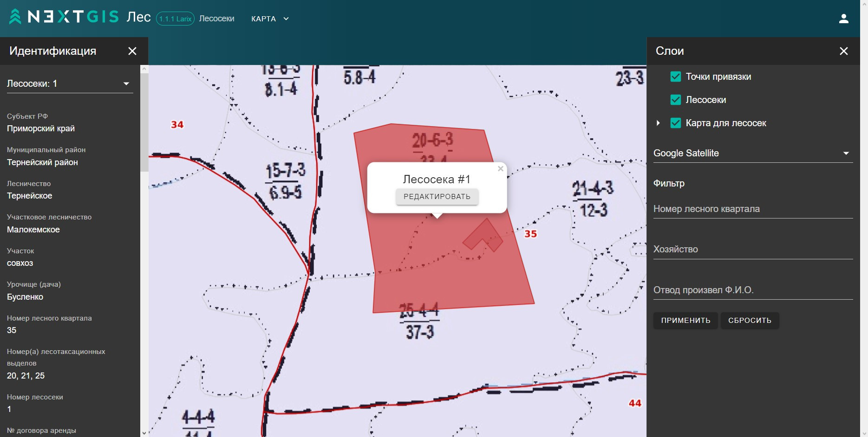The height and width of the screenshot is (437, 868).
Task: Click the ПРИМЕНИТЬ filter button
Action: [685, 321]
